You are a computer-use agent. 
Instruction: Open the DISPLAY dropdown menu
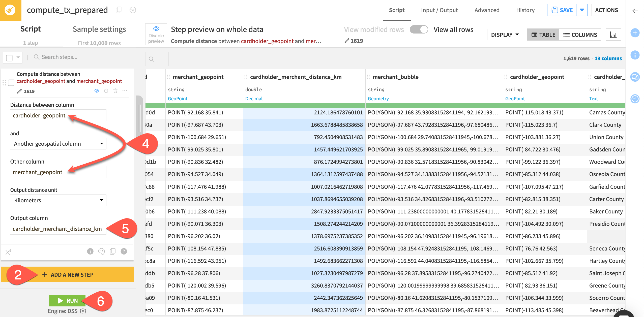[x=504, y=35]
